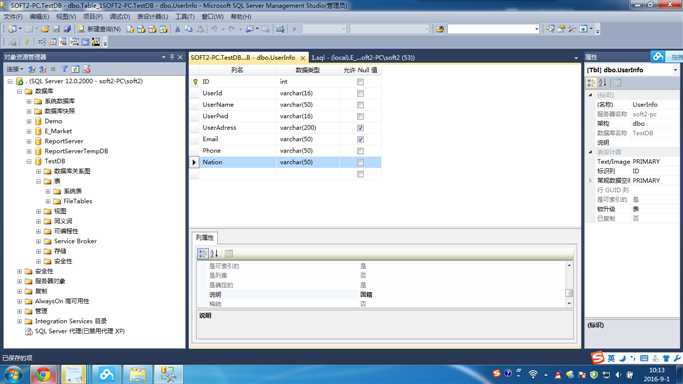Click the Connect (连接) dropdown button in Object Explorer
This screenshot has width=683, height=384.
click(15, 69)
